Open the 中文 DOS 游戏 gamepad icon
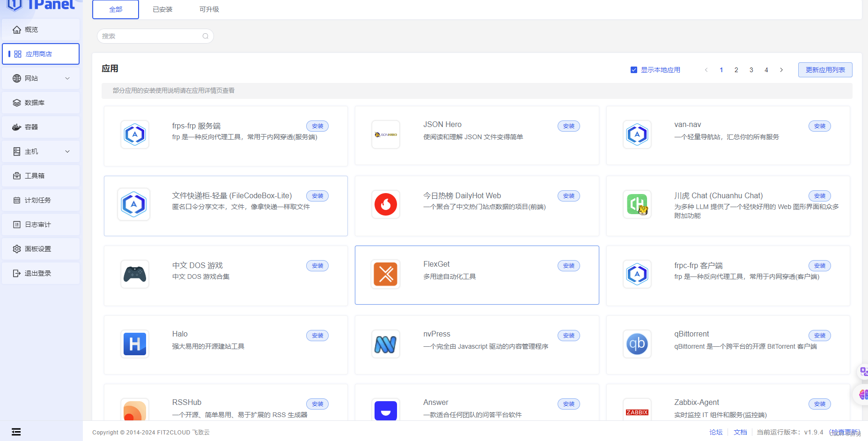Viewport: 868px width, 441px height. click(135, 274)
